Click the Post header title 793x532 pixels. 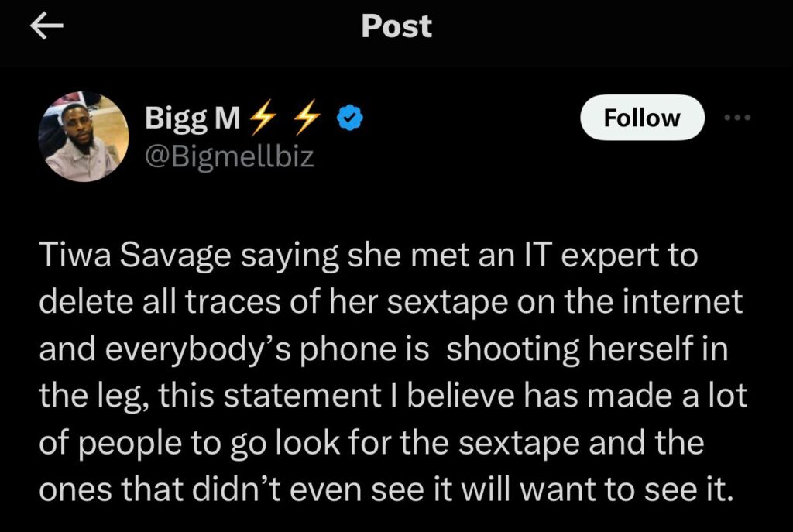396,26
